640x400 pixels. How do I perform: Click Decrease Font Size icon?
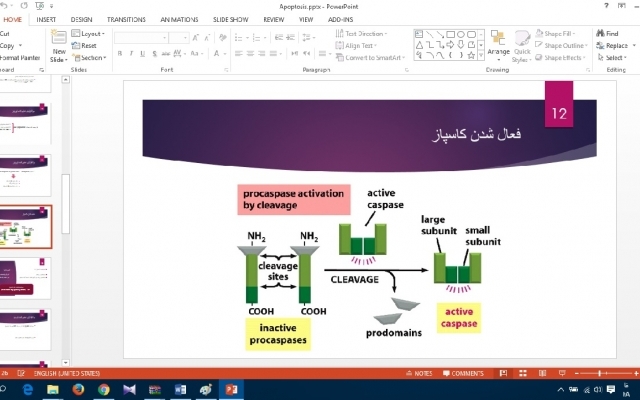click(x=207, y=38)
